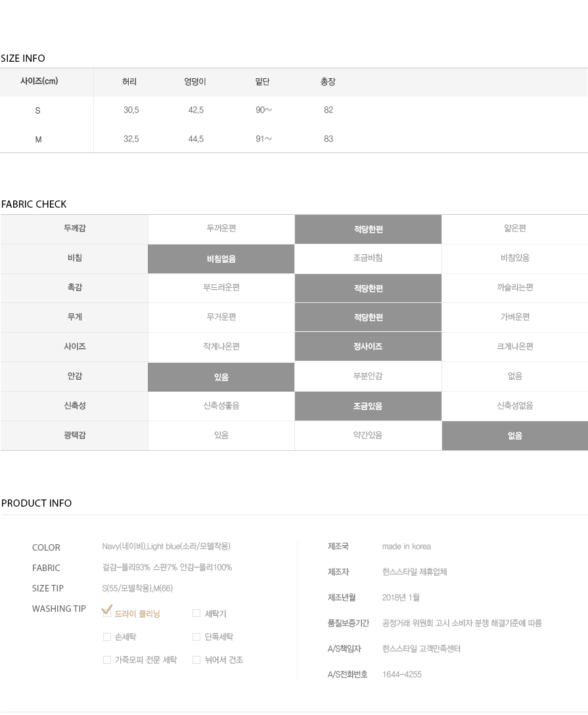Viewport: 588px width, 715px height.
Task: Check the 세탁기 checkbox
Action: click(196, 613)
